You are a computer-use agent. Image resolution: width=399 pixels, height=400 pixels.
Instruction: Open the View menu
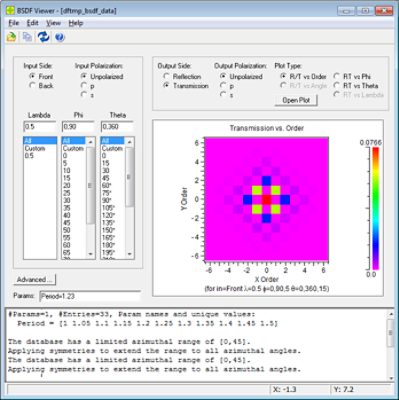[53, 23]
